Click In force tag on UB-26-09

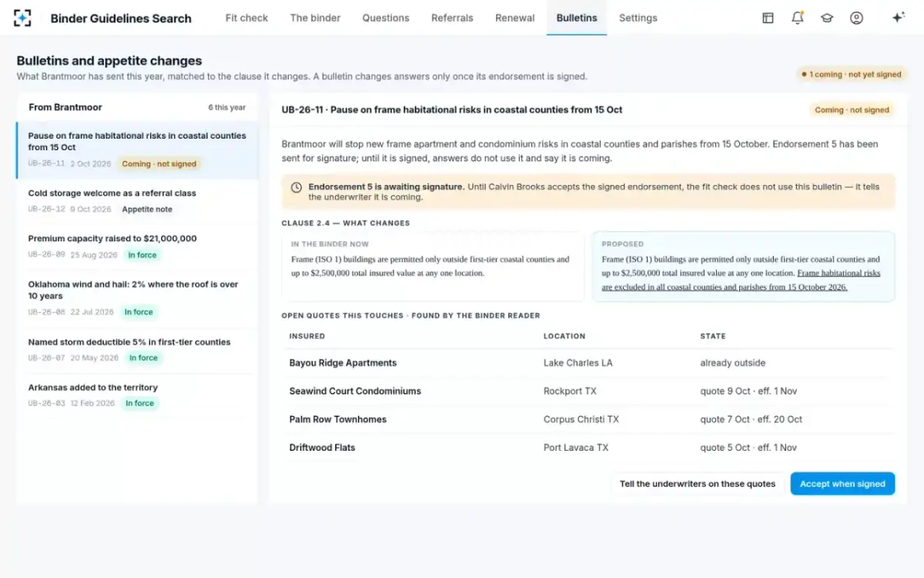click(x=142, y=255)
